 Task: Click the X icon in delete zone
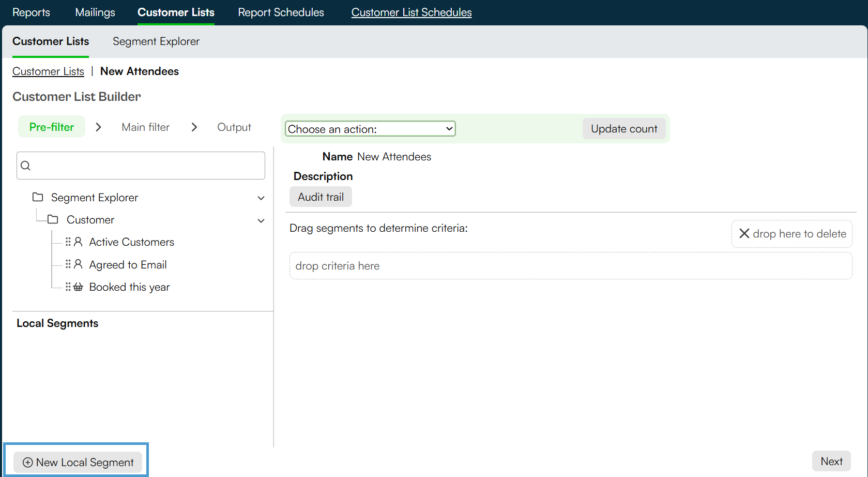point(744,233)
